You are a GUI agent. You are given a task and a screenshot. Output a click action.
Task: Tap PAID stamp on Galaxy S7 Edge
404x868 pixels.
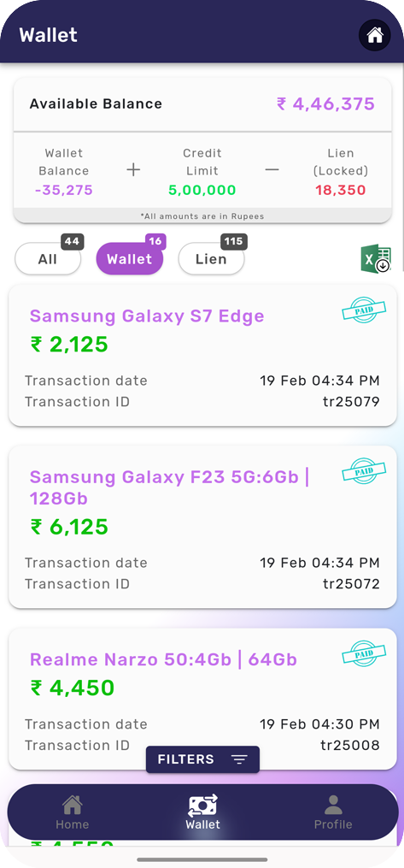pyautogui.click(x=364, y=310)
